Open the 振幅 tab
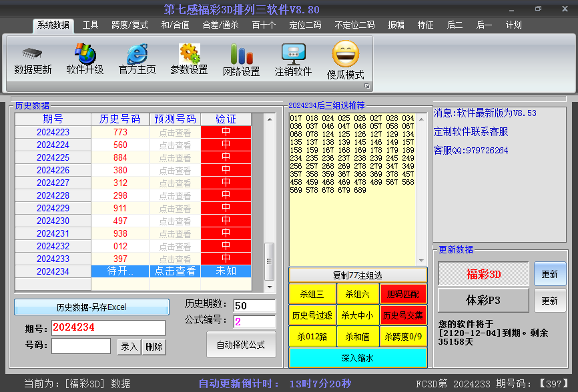578x392 pixels. 396,25
